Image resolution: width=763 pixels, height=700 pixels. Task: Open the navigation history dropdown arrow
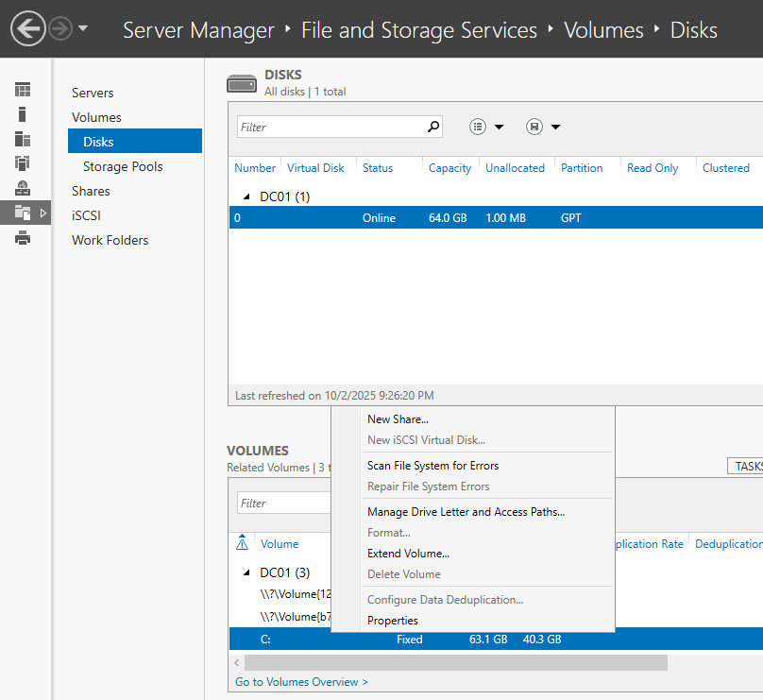coord(83,29)
